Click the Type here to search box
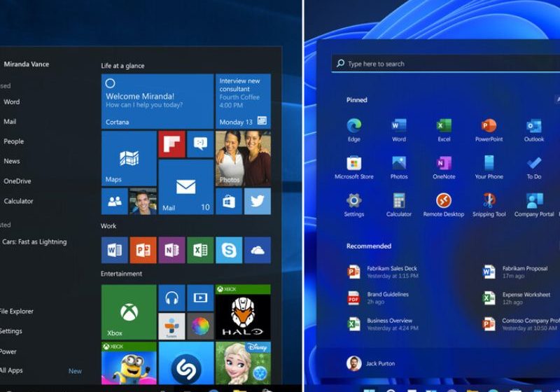The height and width of the screenshot is (392, 560). point(446,64)
